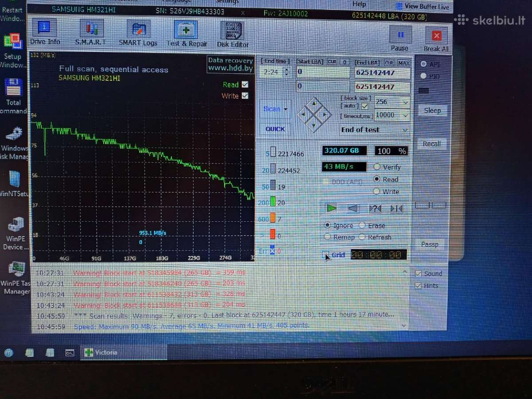Viewport: 532px width, 399px height.
Task: Click the butterfly seek ▷|◁ icon
Action: point(396,208)
